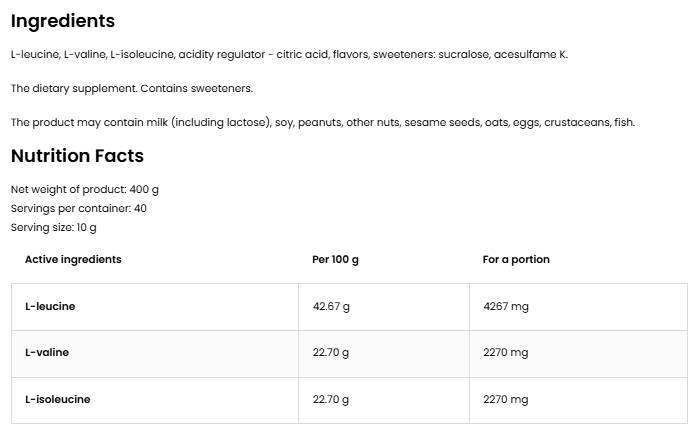Viewport: 698px width, 438px height.
Task: Select the 'For a portion' column header
Action: tap(516, 259)
